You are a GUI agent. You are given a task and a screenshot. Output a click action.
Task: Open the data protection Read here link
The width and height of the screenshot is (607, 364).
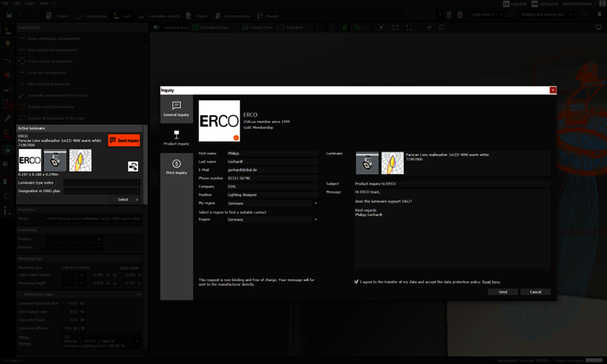491,282
